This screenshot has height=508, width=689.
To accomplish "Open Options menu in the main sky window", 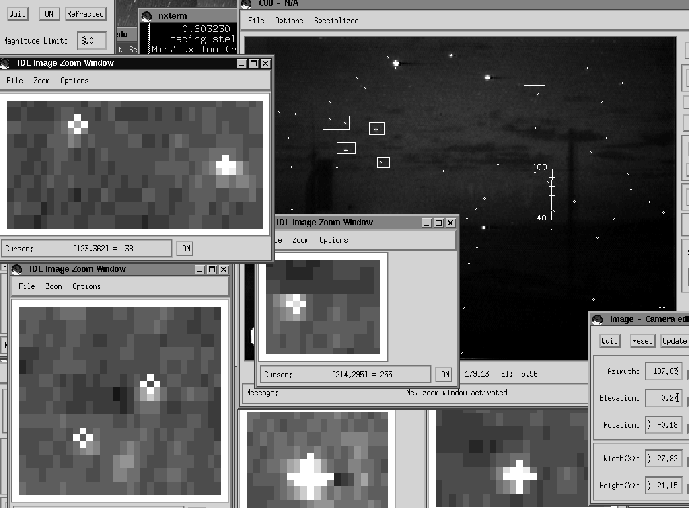I will 289,20.
